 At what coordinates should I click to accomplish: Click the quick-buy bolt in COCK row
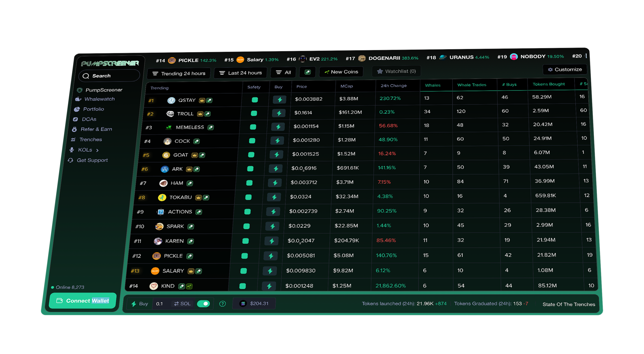277,141
